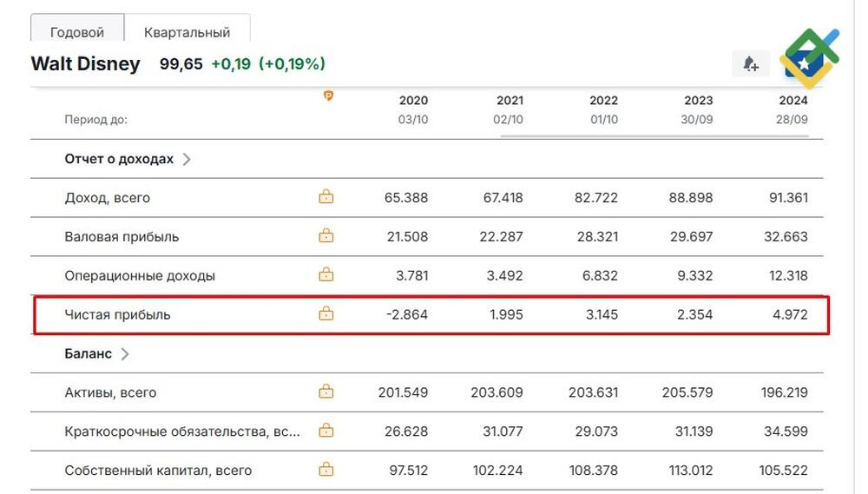Image resolution: width=868 pixels, height=494 pixels.
Task: Click the 102.224 equity value
Action: coord(497,471)
